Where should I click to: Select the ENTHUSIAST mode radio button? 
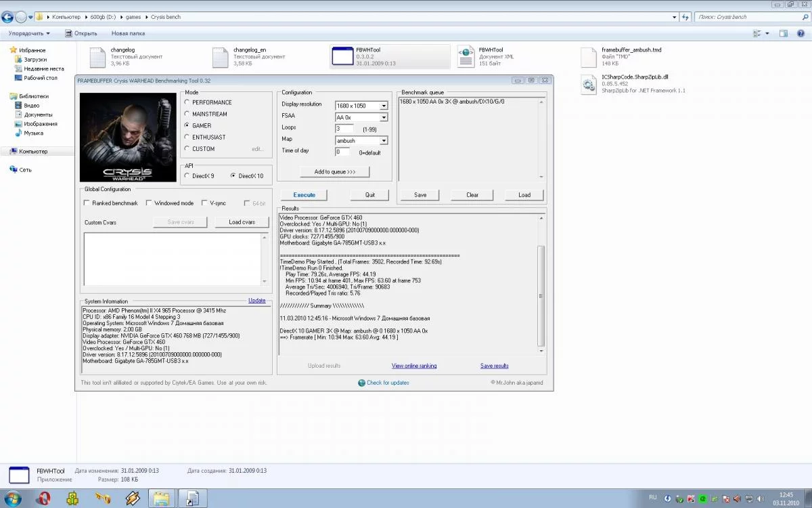coord(187,137)
